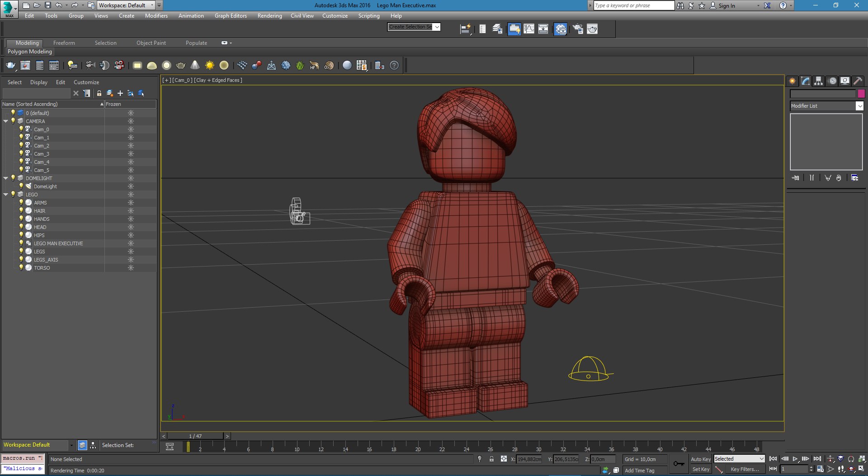Select the teapot primitive toolbar icon
This screenshot has width=868, height=476.
pyautogui.click(x=180, y=65)
